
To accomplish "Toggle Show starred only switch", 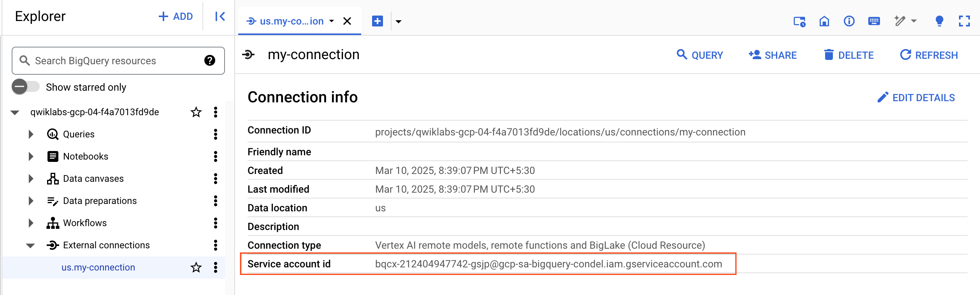I will (25, 86).
